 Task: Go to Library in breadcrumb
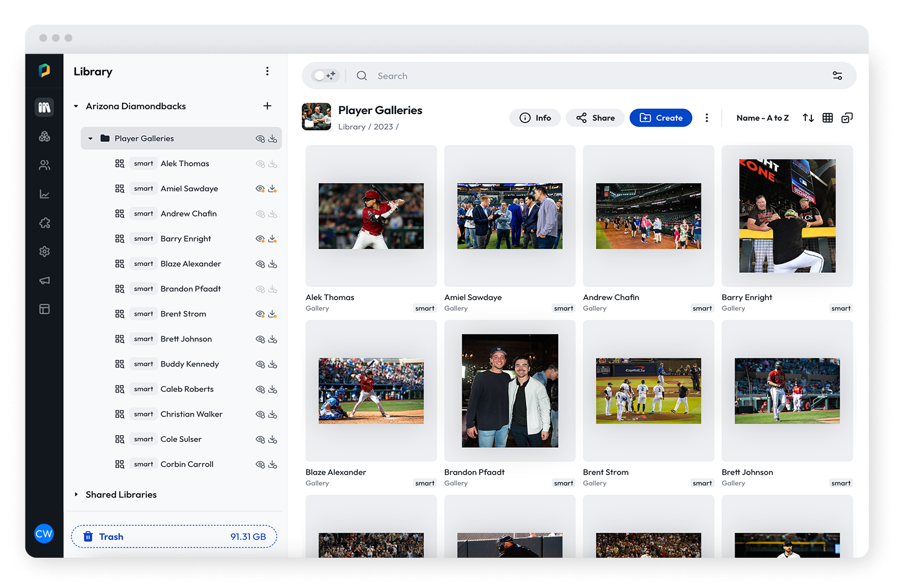pos(352,127)
